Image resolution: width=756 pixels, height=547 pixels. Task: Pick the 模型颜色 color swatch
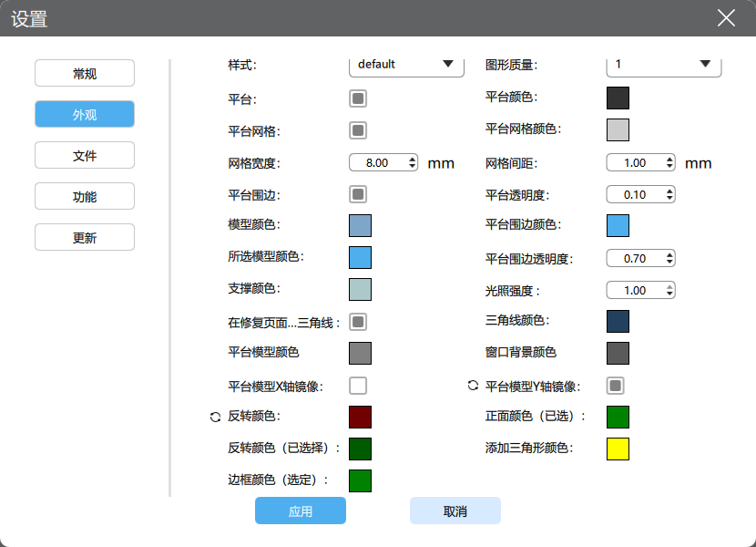(360, 225)
